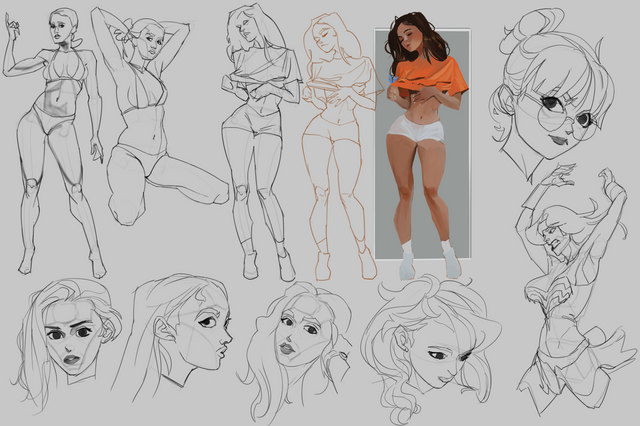
Task: Select the kneeling bikini figure with raised arms
Action: [x=159, y=116]
